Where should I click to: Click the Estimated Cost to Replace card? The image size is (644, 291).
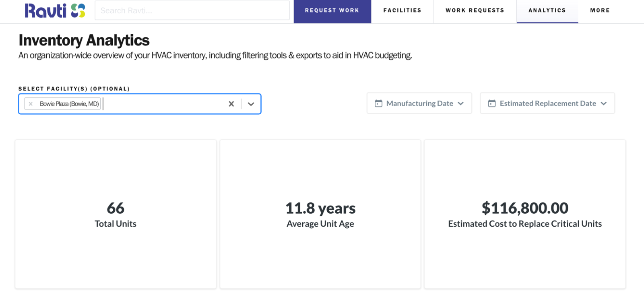tap(525, 214)
